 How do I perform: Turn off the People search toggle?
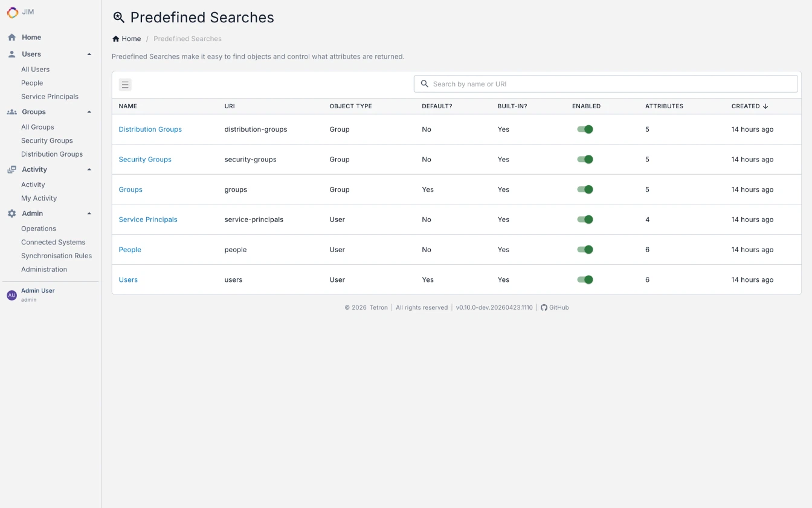[x=585, y=249]
